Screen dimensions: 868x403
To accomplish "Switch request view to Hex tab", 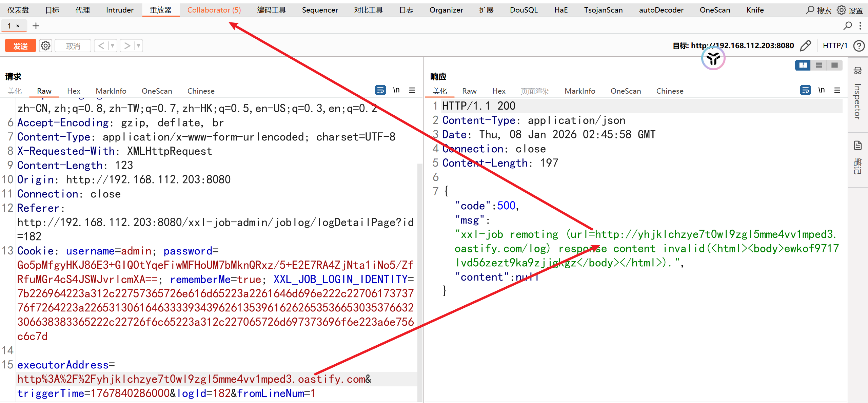I will pyautogui.click(x=74, y=91).
